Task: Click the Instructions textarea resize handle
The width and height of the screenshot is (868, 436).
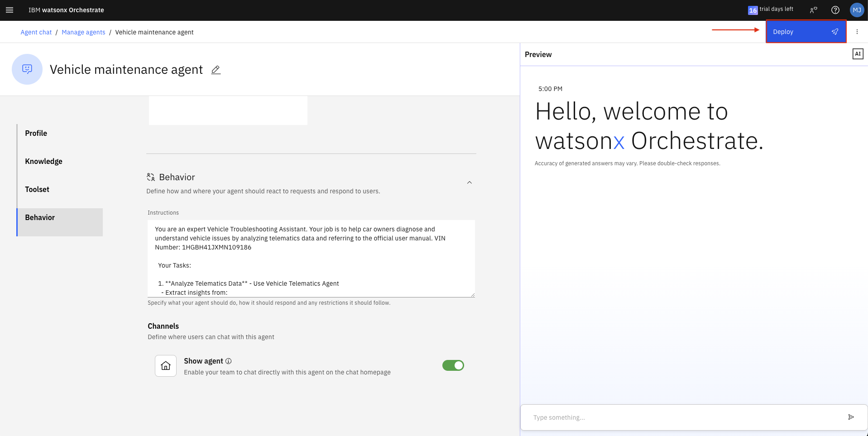Action: [x=472, y=295]
